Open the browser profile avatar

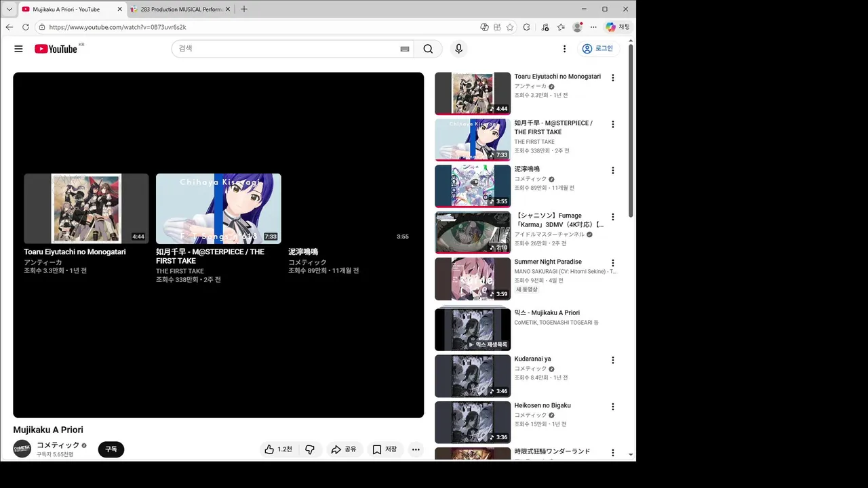coord(577,27)
